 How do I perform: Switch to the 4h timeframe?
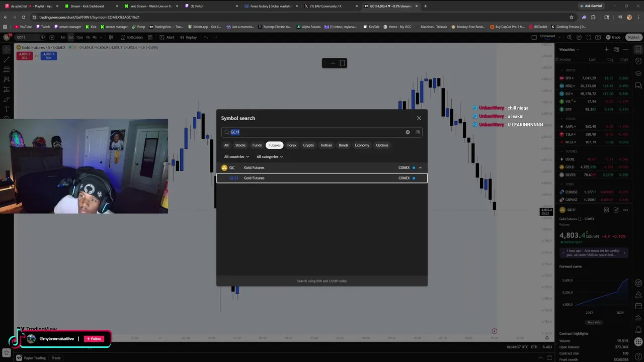[95, 37]
